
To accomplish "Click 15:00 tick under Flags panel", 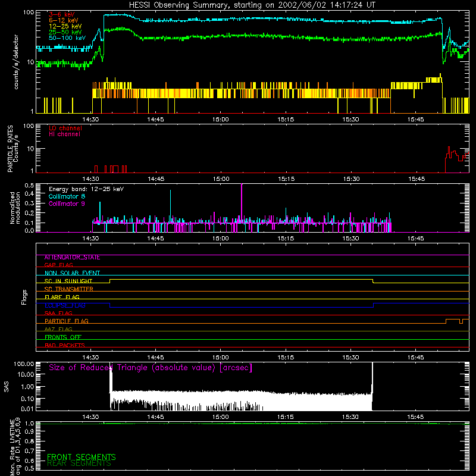I will (x=221, y=358).
